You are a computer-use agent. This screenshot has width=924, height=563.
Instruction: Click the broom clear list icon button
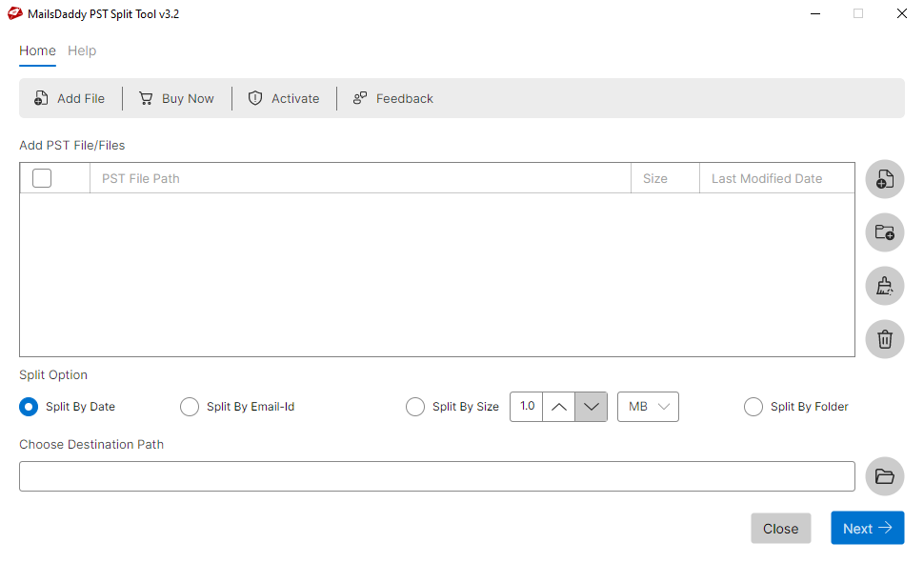[x=885, y=286]
